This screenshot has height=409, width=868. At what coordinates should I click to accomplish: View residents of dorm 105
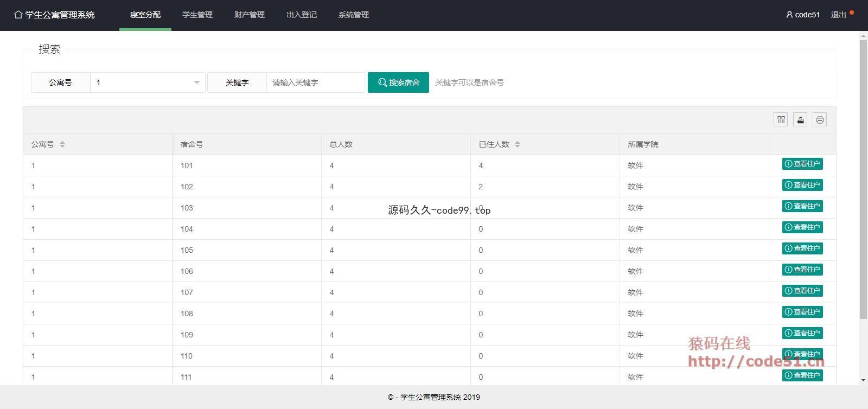point(802,248)
